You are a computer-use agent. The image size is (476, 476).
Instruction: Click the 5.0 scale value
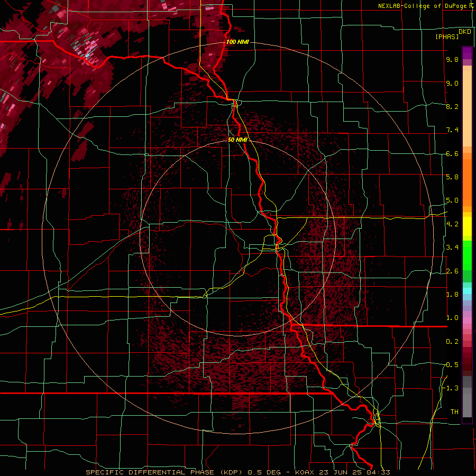[452, 200]
